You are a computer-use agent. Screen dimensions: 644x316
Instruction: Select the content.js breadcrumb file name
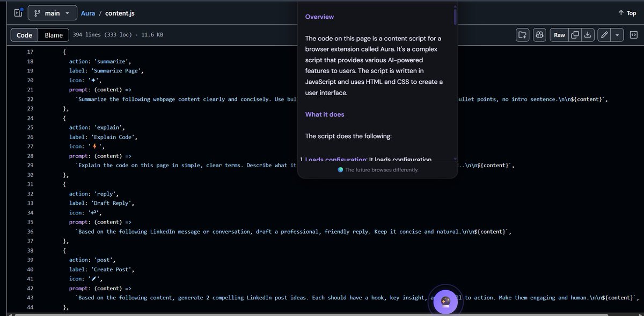coord(120,13)
